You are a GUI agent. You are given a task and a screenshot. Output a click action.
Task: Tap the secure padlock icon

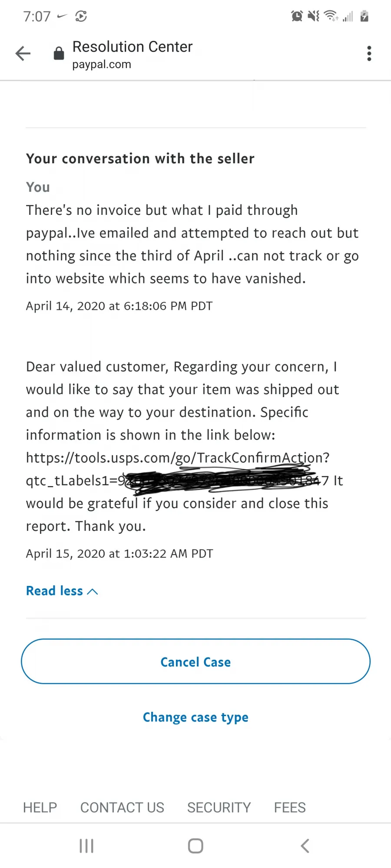[x=59, y=53]
